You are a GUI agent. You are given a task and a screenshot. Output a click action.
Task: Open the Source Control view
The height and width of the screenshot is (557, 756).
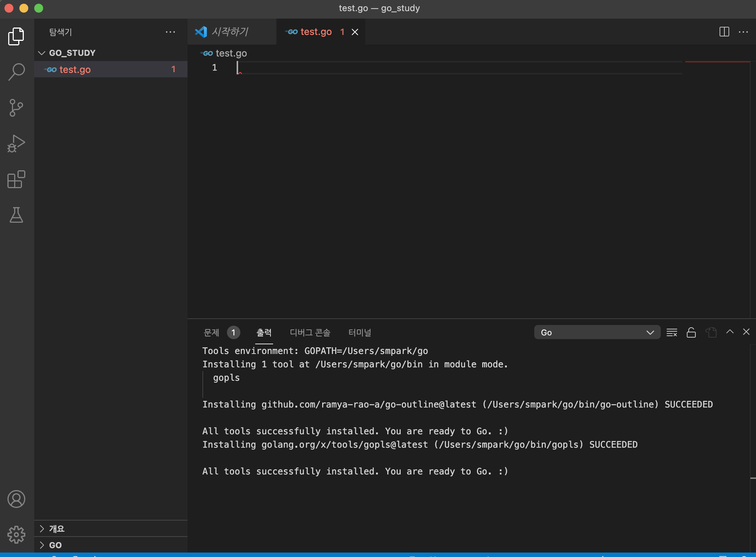click(x=16, y=108)
